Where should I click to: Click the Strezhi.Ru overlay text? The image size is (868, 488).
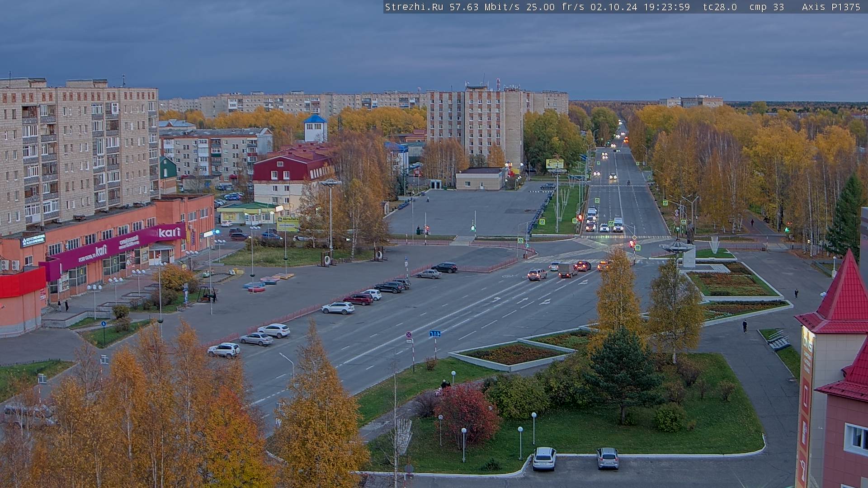[x=414, y=7]
